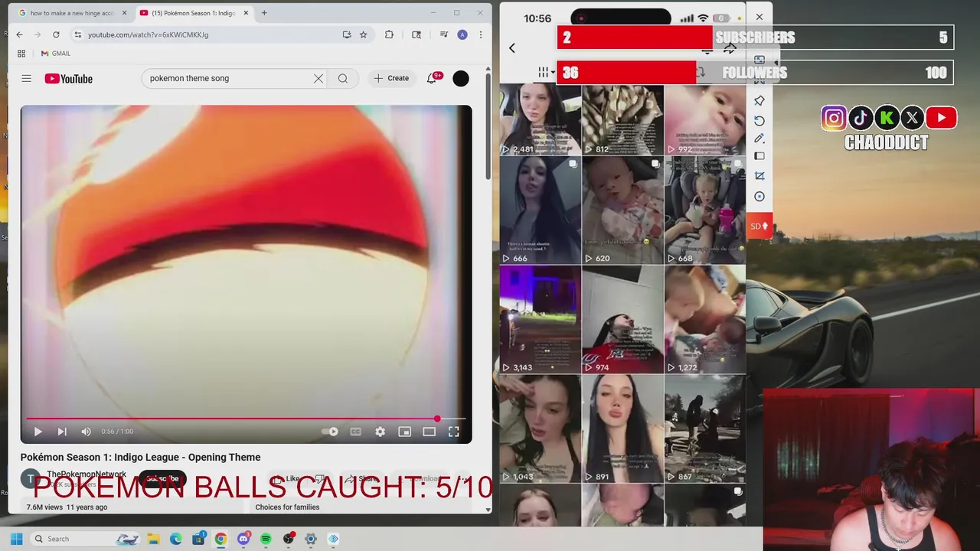Image resolution: width=980 pixels, height=551 pixels.
Task: Mute the YouTube player volume
Action: pos(86,432)
